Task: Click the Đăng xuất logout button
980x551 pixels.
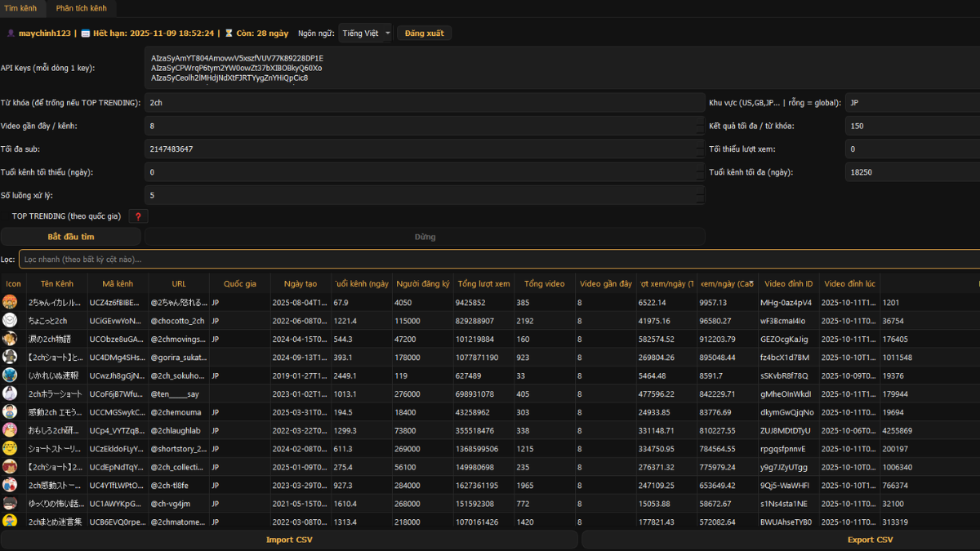Action: (424, 33)
